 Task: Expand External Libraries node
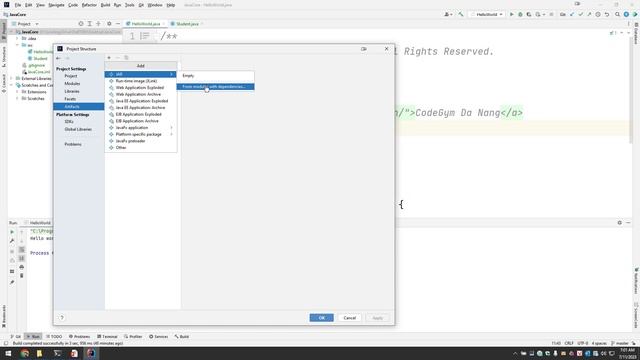point(12,78)
